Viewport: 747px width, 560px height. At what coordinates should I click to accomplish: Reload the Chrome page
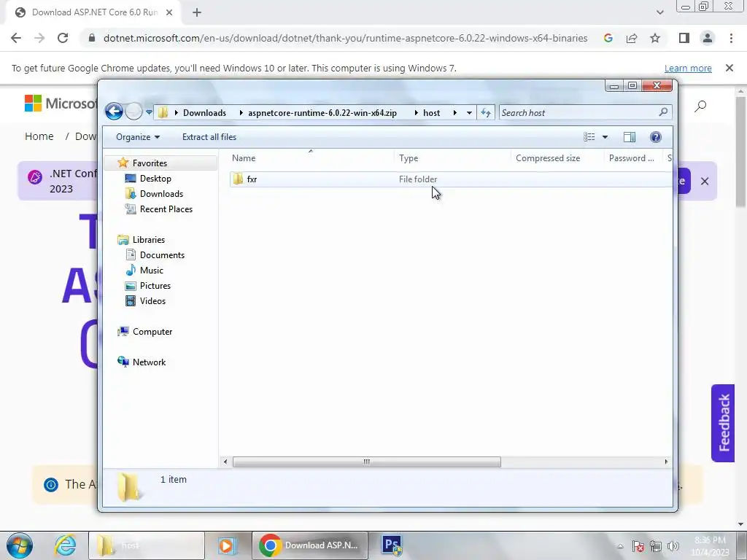pyautogui.click(x=63, y=38)
